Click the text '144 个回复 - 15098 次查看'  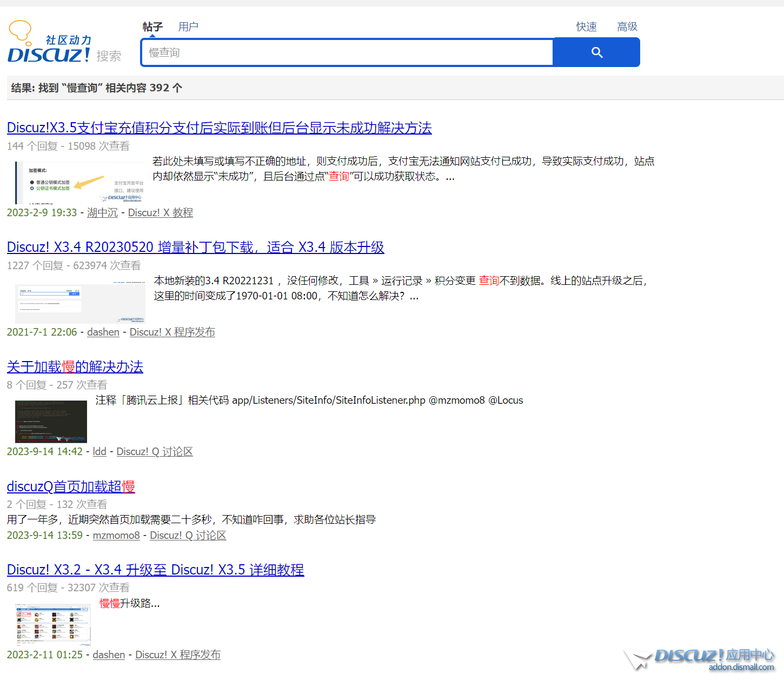(x=68, y=146)
